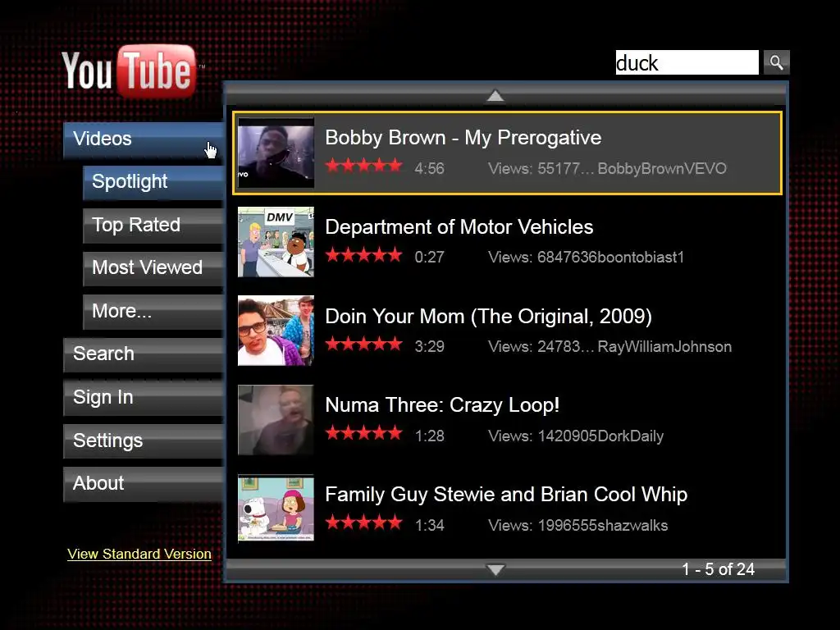840x630 pixels.
Task: Follow the View Standard Version link
Action: point(139,554)
